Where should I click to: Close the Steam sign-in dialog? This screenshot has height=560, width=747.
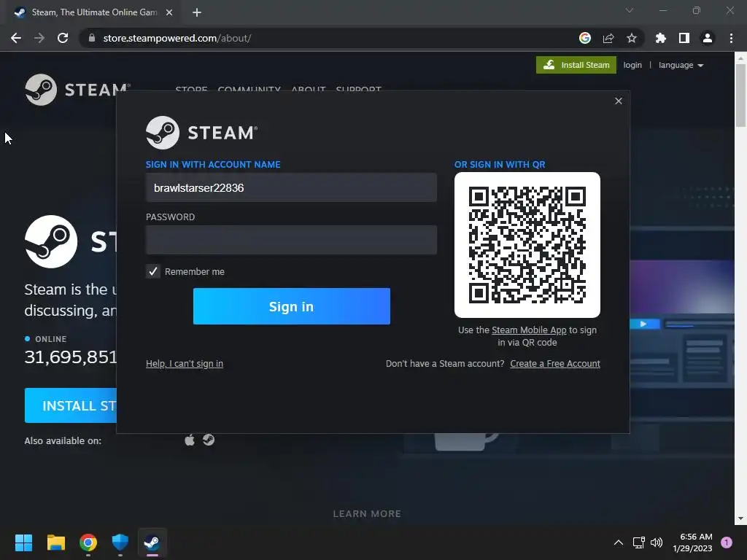point(619,101)
